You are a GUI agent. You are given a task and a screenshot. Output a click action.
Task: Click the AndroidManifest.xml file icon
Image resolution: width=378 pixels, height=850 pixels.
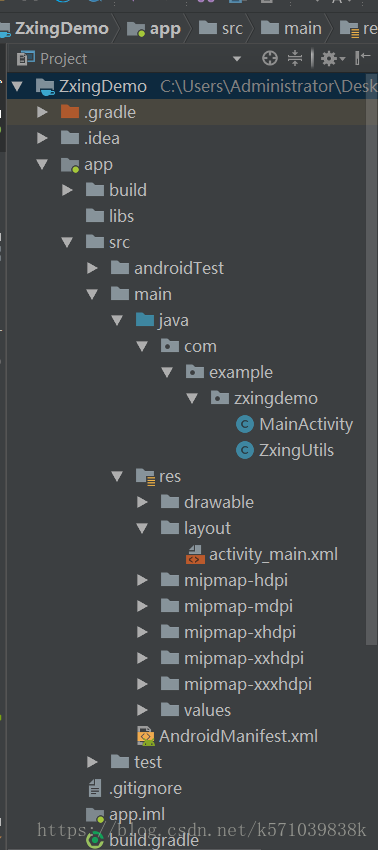click(x=145, y=737)
